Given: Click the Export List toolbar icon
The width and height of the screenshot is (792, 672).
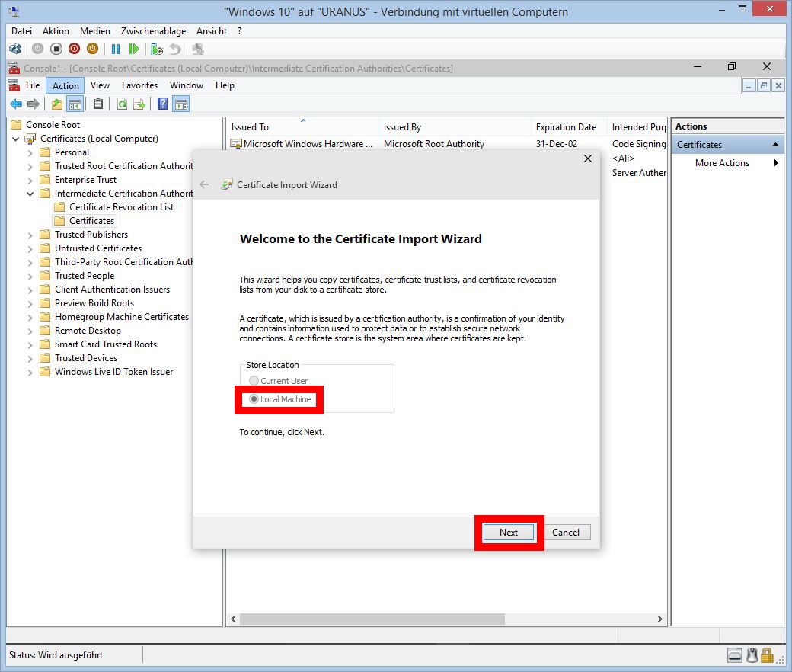Looking at the screenshot, I should click(x=139, y=104).
